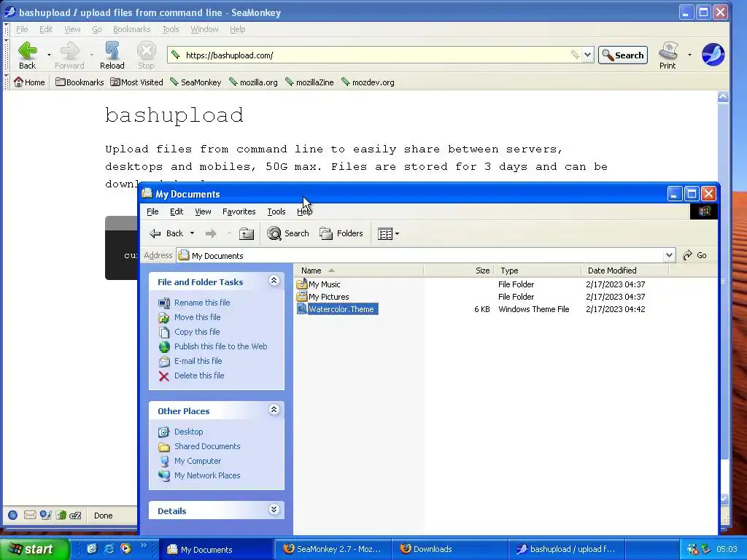The image size is (747, 560).
Task: Open the SeaMonkey Window menu
Action: pos(204,29)
